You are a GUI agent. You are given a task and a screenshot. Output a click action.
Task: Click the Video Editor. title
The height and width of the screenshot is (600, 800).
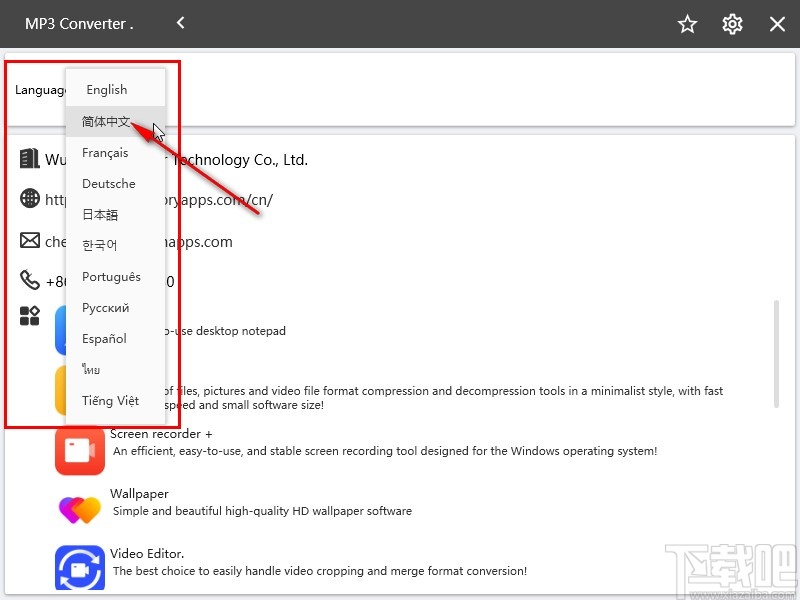tap(147, 554)
